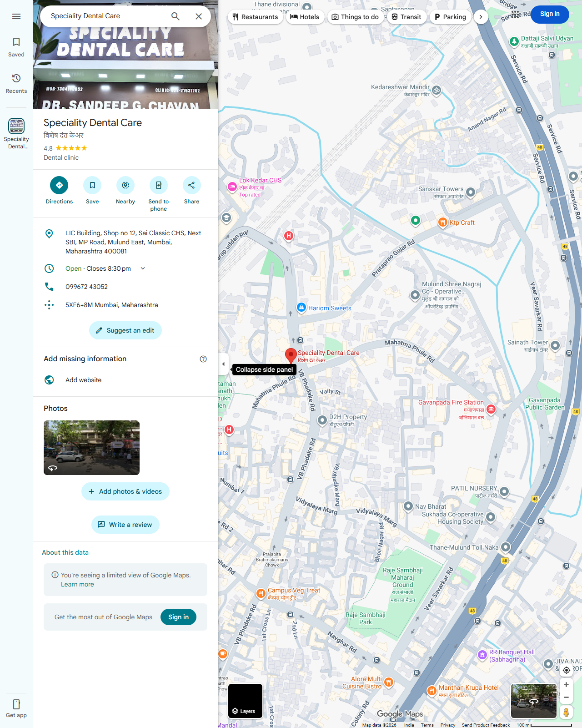Select Alora Multi Cuisine Bistro marker
The image size is (582, 728).
pos(388,682)
